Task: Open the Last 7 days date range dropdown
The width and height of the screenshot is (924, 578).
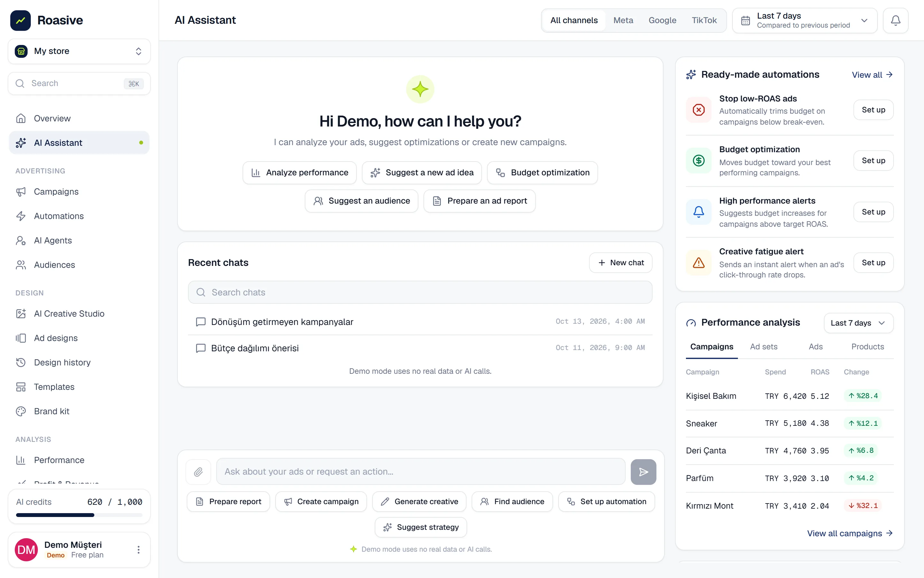Action: pos(805,20)
